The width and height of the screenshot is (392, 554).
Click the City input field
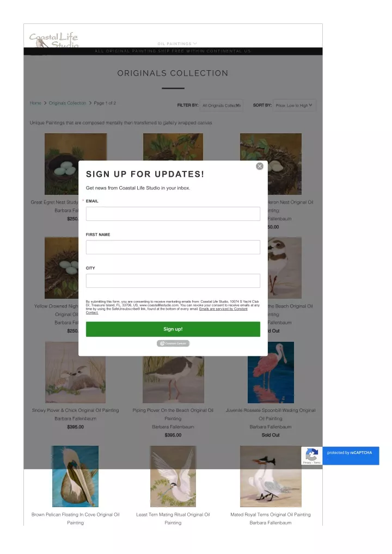(173, 281)
